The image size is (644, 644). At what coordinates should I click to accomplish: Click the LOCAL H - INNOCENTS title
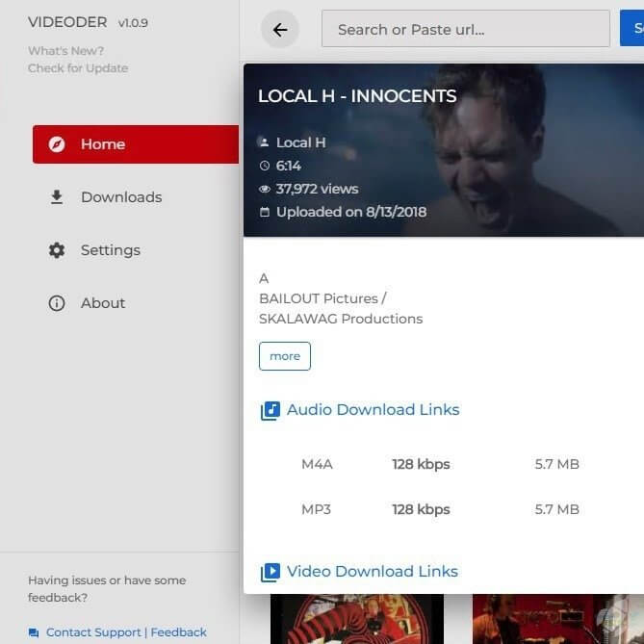pos(357,96)
